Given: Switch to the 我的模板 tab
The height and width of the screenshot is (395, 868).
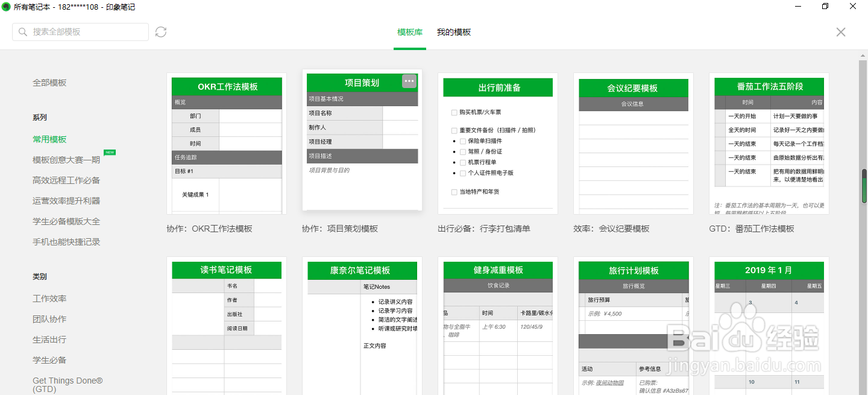Looking at the screenshot, I should click(x=454, y=32).
